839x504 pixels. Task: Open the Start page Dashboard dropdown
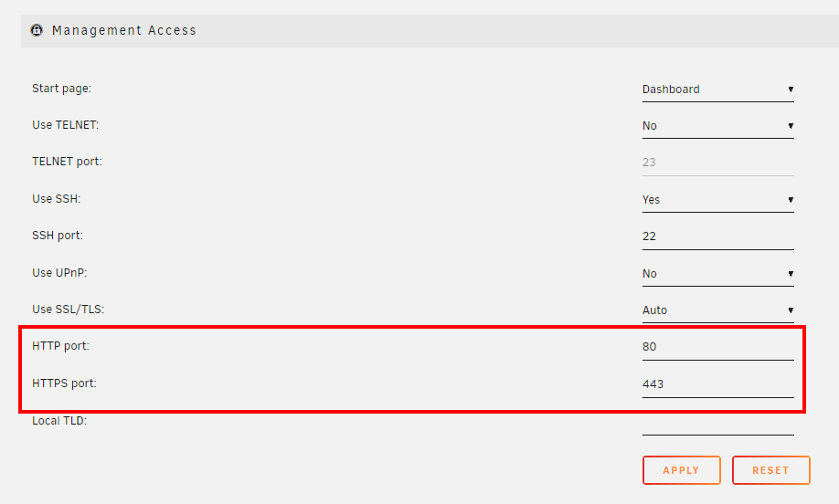pyautogui.click(x=718, y=89)
